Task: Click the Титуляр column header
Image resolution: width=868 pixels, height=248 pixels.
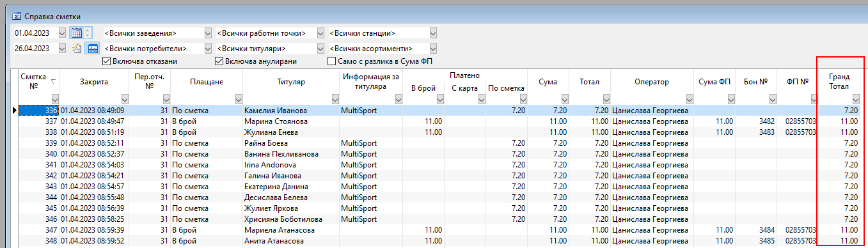Action: click(x=290, y=82)
